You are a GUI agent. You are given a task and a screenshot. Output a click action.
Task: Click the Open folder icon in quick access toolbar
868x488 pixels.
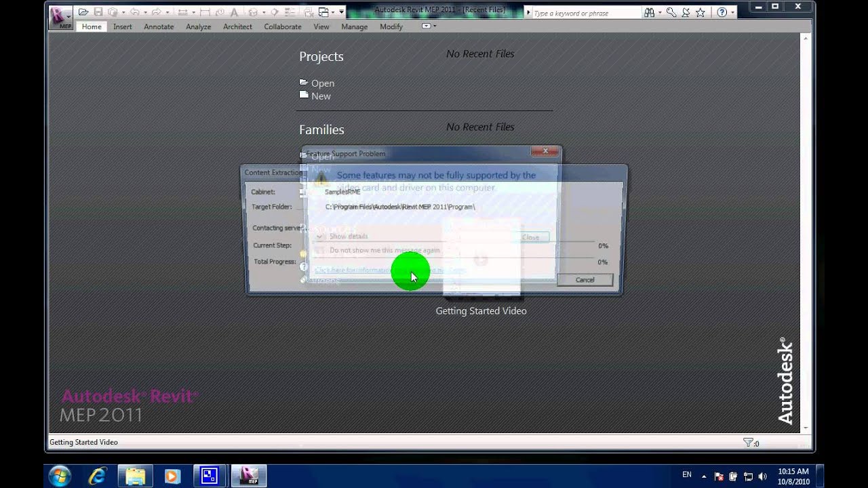pyautogui.click(x=83, y=12)
